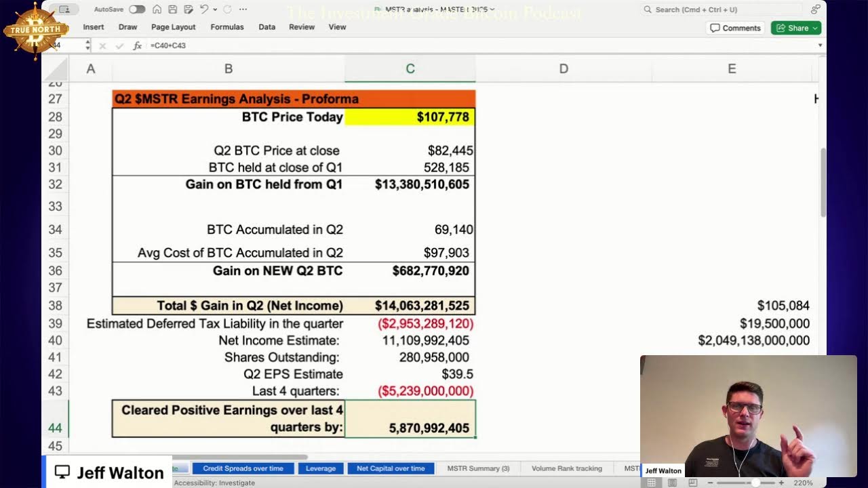Click the Name Box stepper arrows

point(87,45)
